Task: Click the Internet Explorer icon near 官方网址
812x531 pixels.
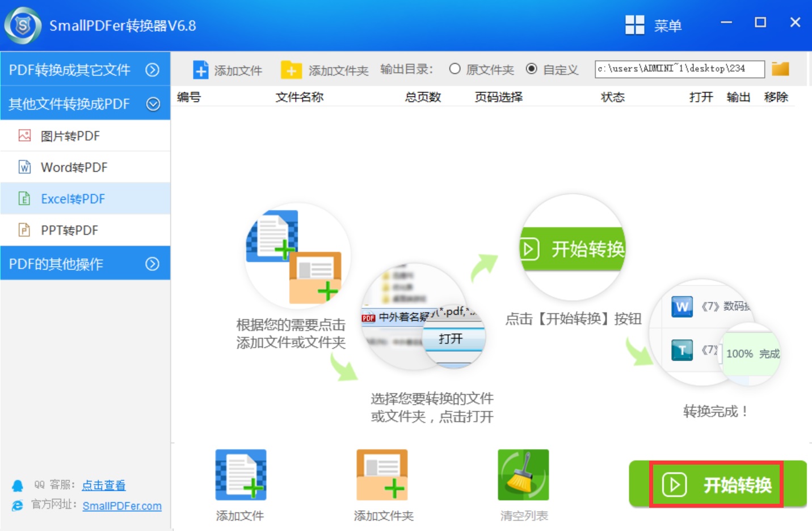Action: pos(18,505)
